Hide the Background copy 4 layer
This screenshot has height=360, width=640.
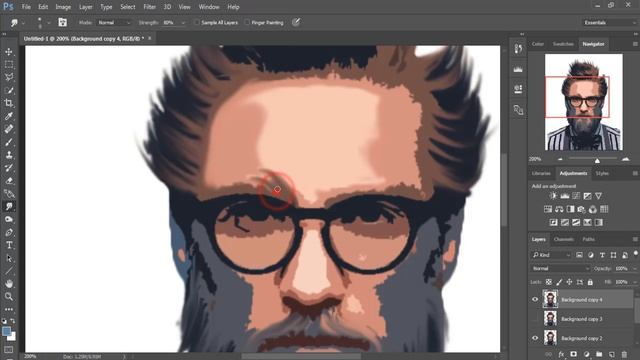click(535, 300)
